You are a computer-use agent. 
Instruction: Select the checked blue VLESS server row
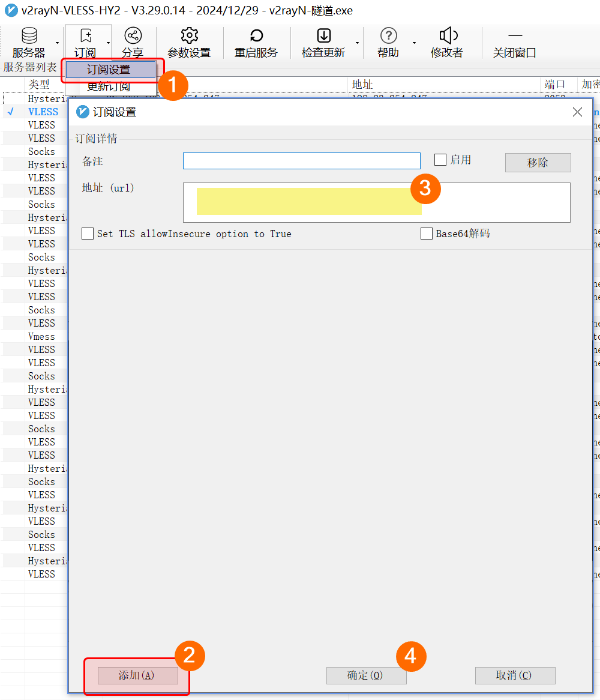tap(43, 112)
